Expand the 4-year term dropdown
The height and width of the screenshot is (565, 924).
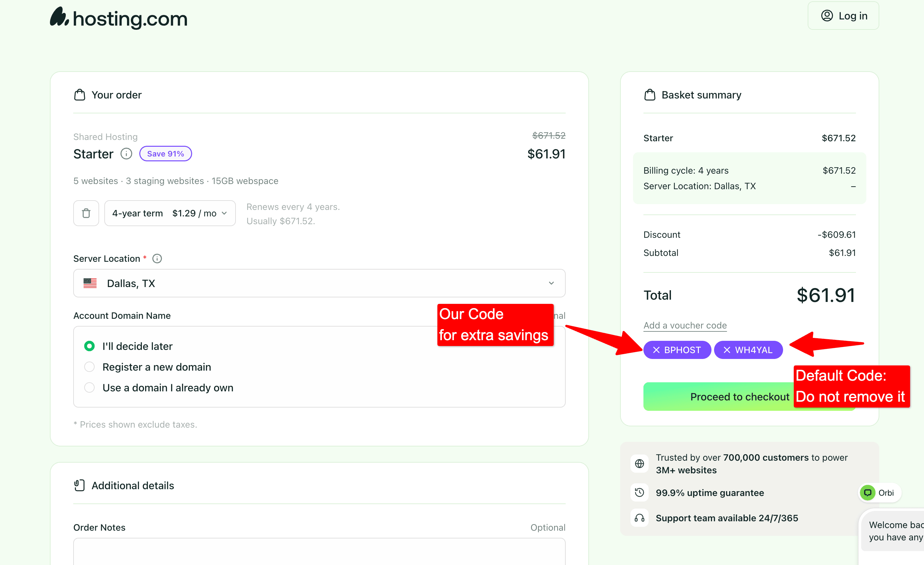(x=170, y=213)
